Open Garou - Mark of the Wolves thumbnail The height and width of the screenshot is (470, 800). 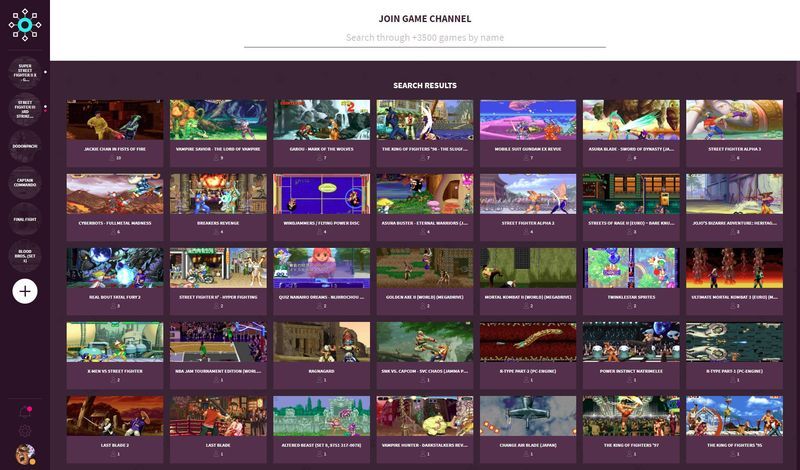click(321, 120)
